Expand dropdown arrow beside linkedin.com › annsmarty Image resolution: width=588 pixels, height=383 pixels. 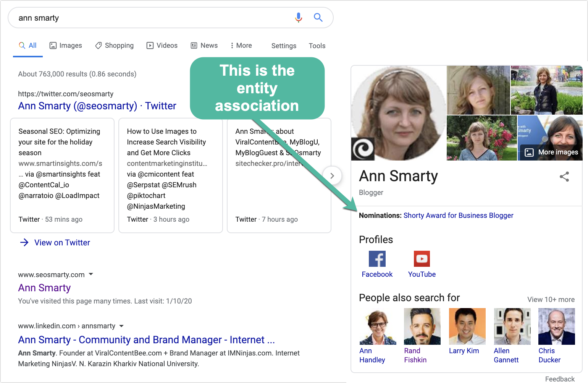coord(121,326)
